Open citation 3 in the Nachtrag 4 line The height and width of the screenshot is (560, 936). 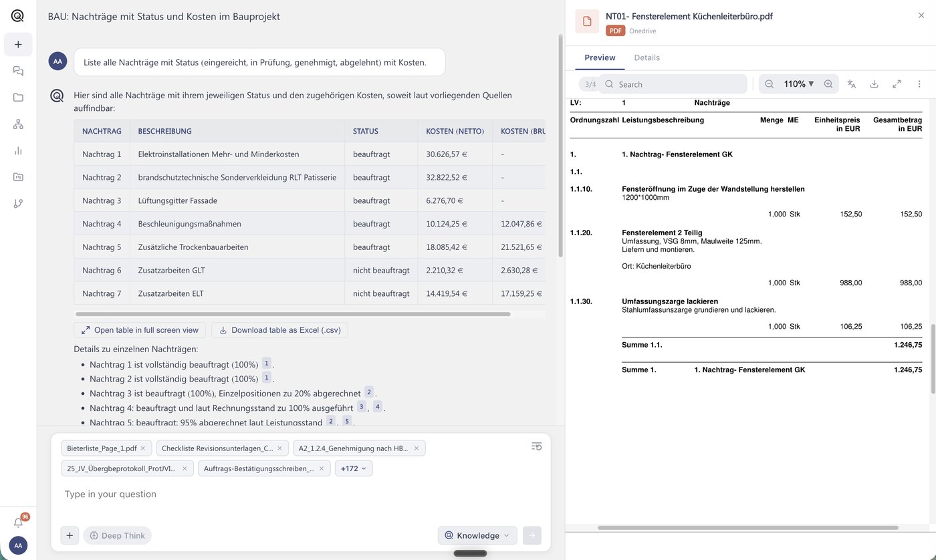[361, 406]
